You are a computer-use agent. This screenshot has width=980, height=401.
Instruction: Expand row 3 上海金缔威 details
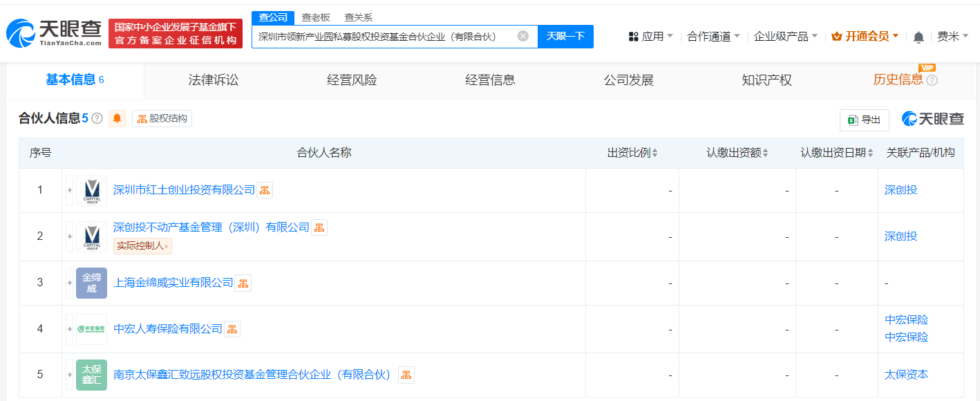[69, 283]
